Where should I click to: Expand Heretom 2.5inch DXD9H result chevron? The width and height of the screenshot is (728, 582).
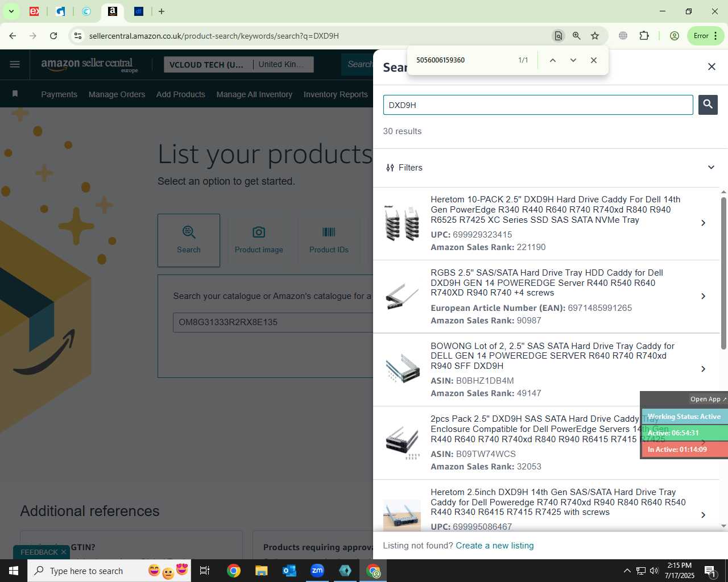point(704,515)
